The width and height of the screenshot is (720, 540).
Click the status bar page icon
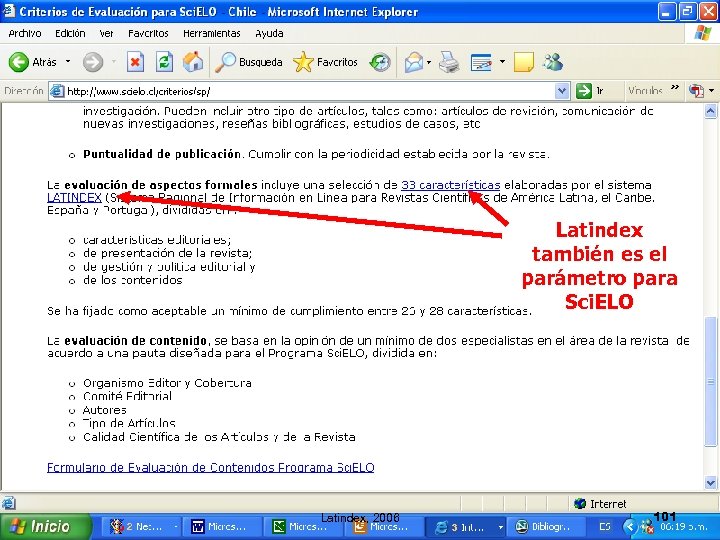[9, 504]
